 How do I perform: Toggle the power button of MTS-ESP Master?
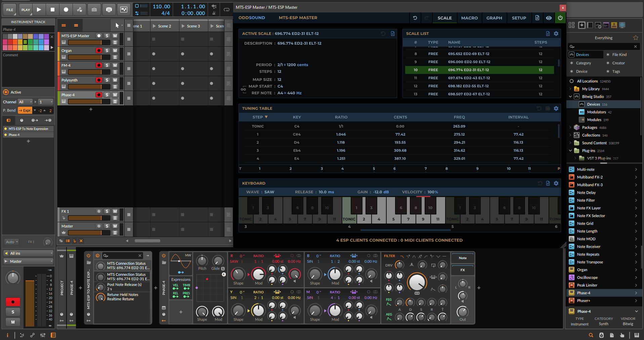pos(560,18)
